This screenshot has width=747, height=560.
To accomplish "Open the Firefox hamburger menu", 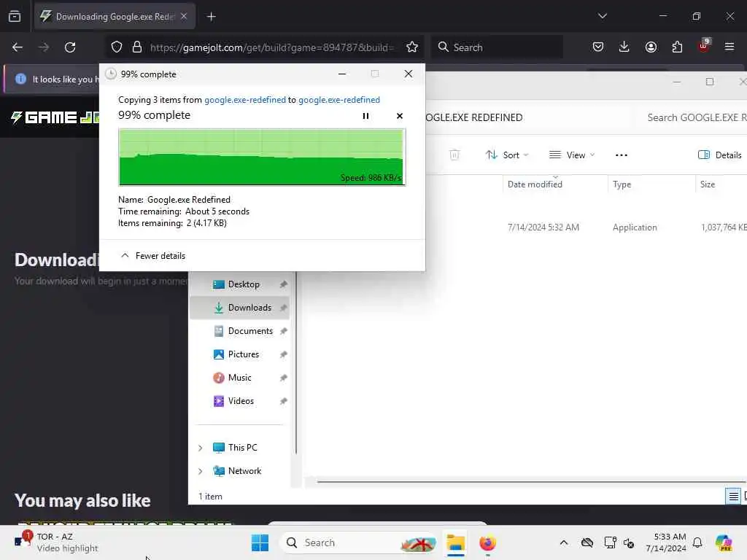I will (729, 47).
